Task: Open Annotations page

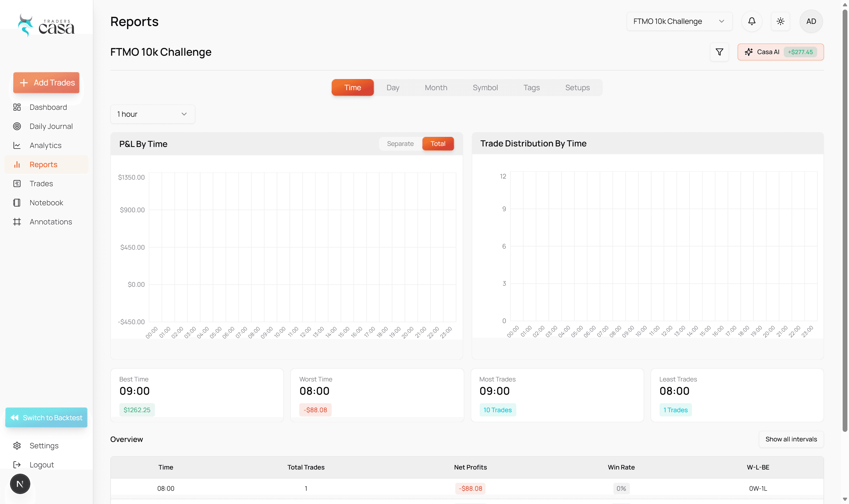Action: [x=46, y=222]
